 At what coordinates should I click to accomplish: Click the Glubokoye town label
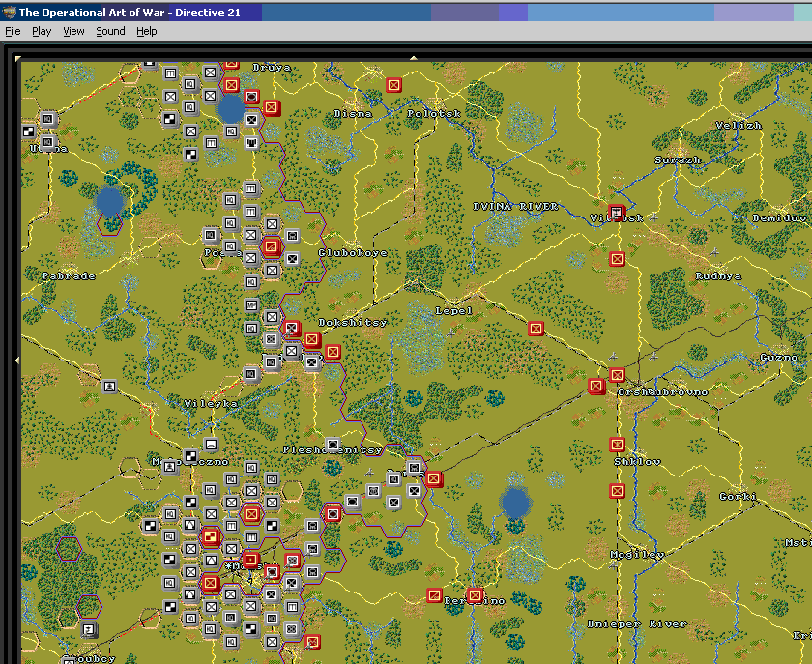[x=353, y=253]
